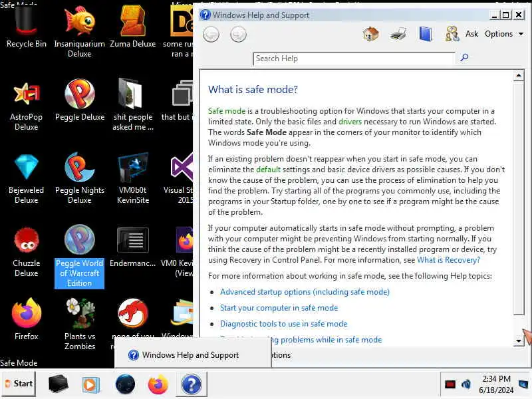Open the What is Recovery? link

click(448, 260)
